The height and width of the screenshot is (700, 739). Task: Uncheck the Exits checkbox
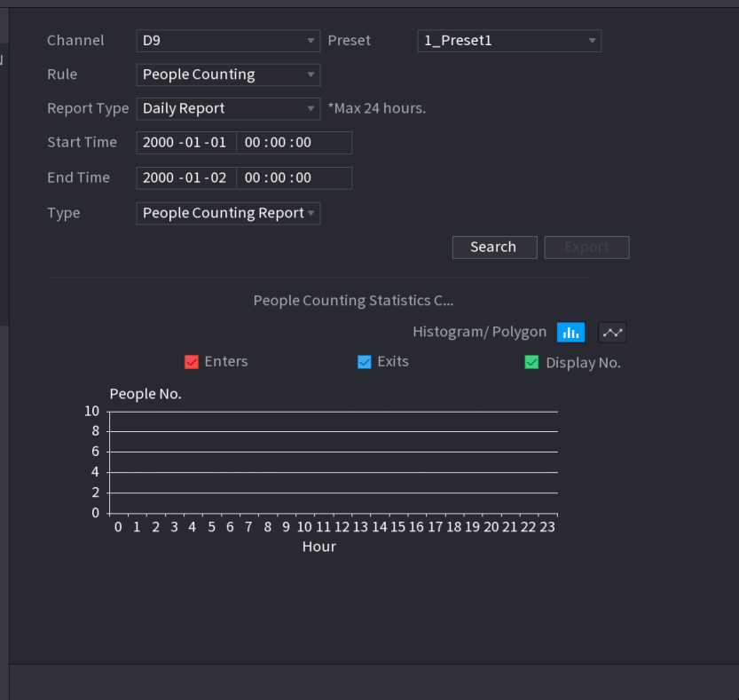(x=364, y=362)
